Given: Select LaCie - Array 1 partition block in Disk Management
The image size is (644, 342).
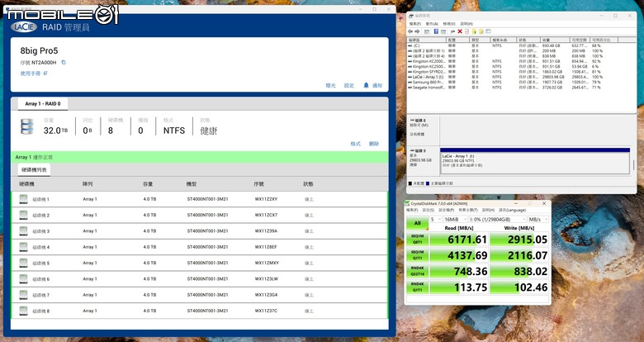Looking at the screenshot, I should [535, 161].
